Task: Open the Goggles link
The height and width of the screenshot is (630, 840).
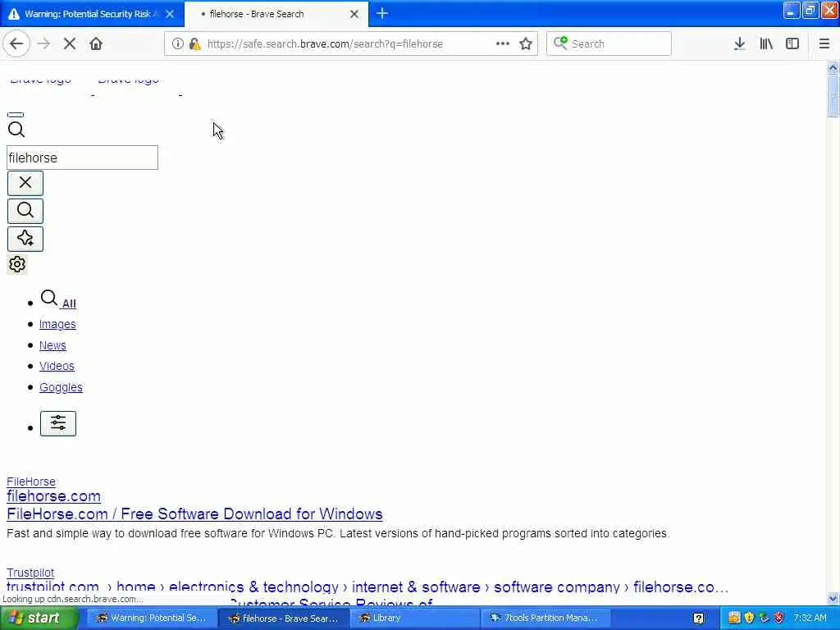Action: (x=61, y=387)
